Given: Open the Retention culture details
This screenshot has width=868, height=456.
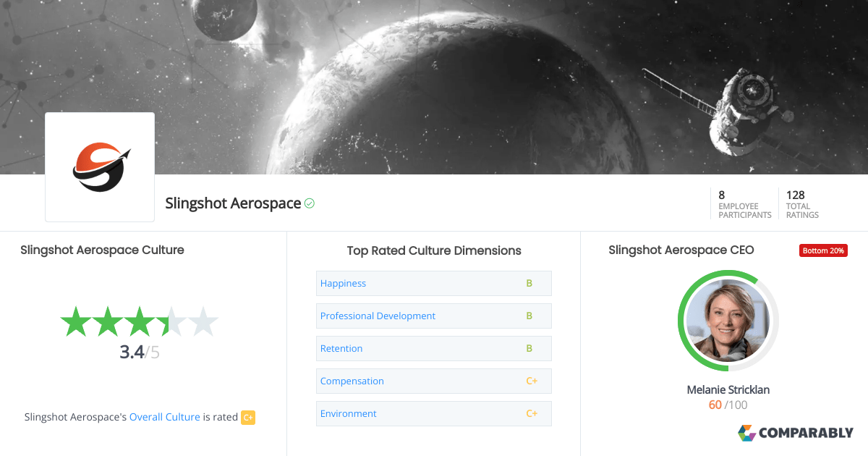Looking at the screenshot, I should pyautogui.click(x=341, y=348).
